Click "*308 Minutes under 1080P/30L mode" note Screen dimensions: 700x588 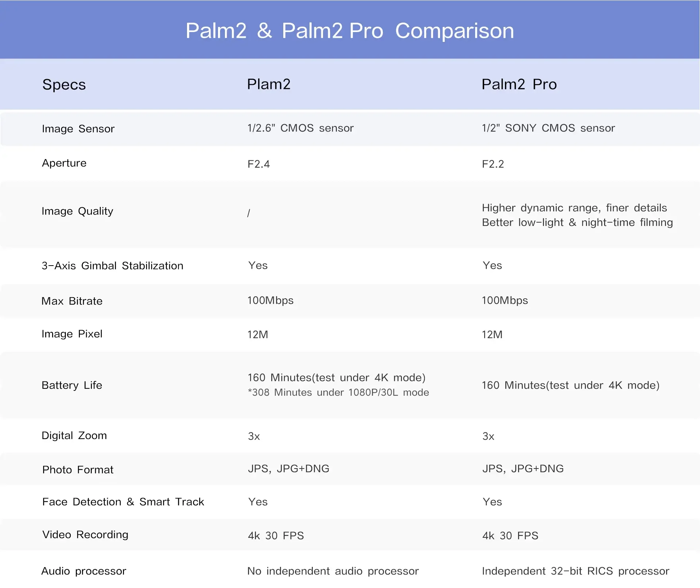[x=338, y=392]
